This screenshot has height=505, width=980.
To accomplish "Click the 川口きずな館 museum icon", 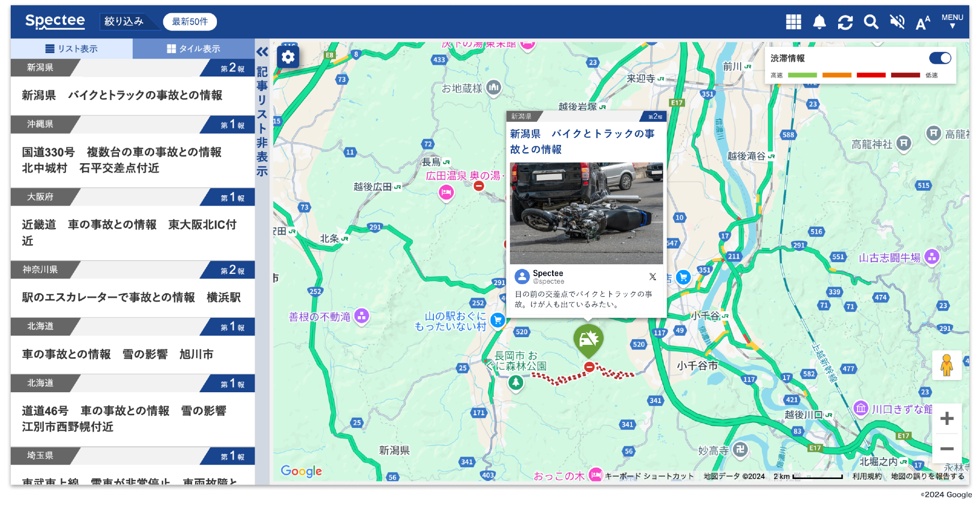I will click(861, 408).
